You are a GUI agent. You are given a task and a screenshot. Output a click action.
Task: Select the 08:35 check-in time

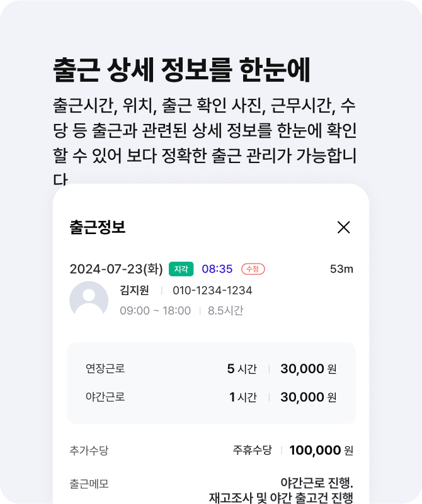[217, 269]
